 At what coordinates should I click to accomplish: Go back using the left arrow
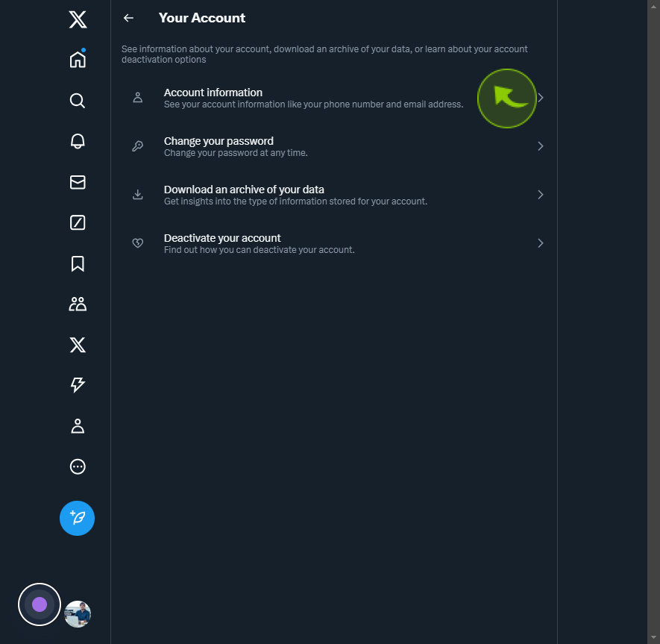(128, 18)
